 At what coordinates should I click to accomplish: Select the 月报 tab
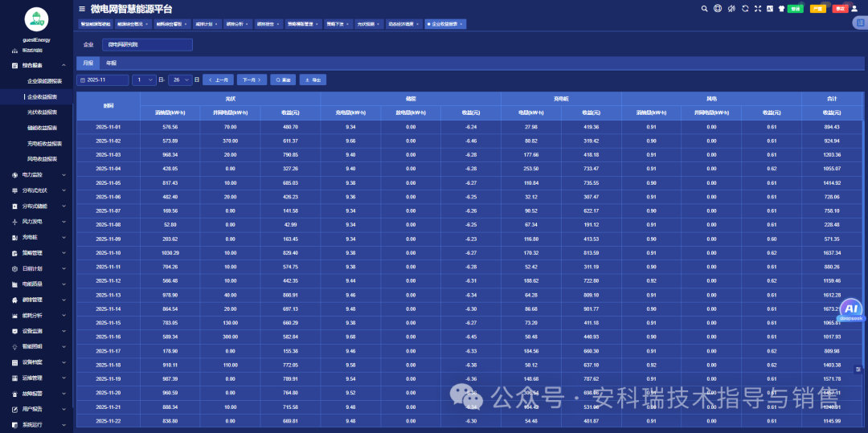[x=88, y=63]
